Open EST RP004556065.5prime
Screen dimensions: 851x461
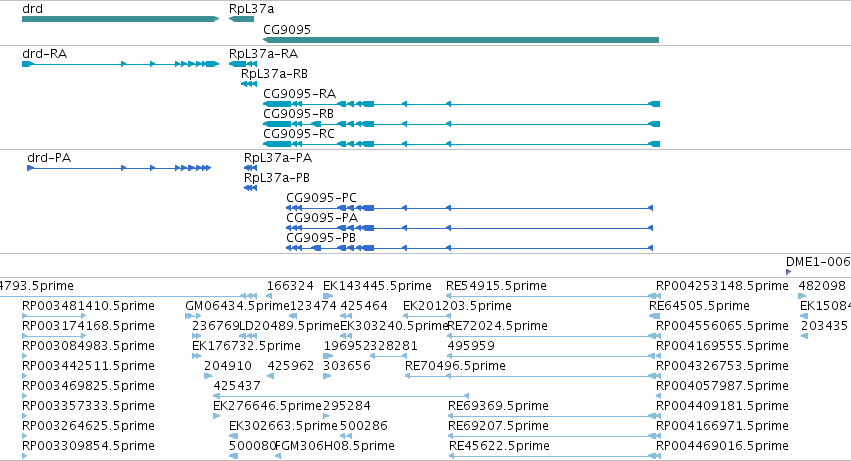(722, 326)
